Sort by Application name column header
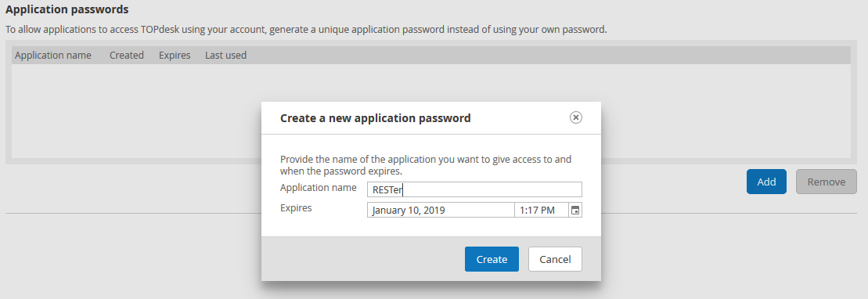The image size is (868, 299). coord(53,56)
